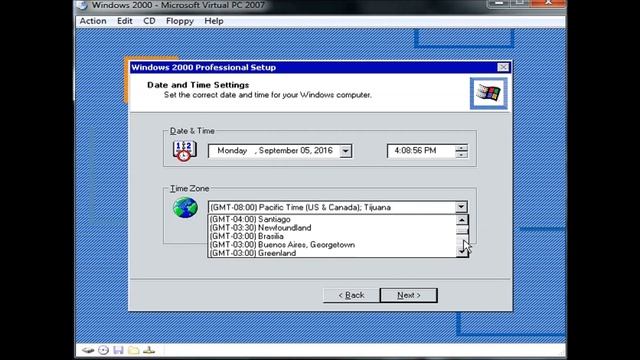The image size is (640, 360).
Task: Increase time with the up spinner arrow
Action: pos(461,148)
